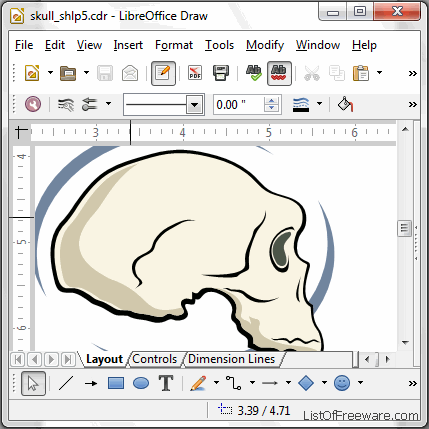Image resolution: width=429 pixels, height=429 pixels.
Task: Click the Line Color icon
Action: tap(301, 105)
